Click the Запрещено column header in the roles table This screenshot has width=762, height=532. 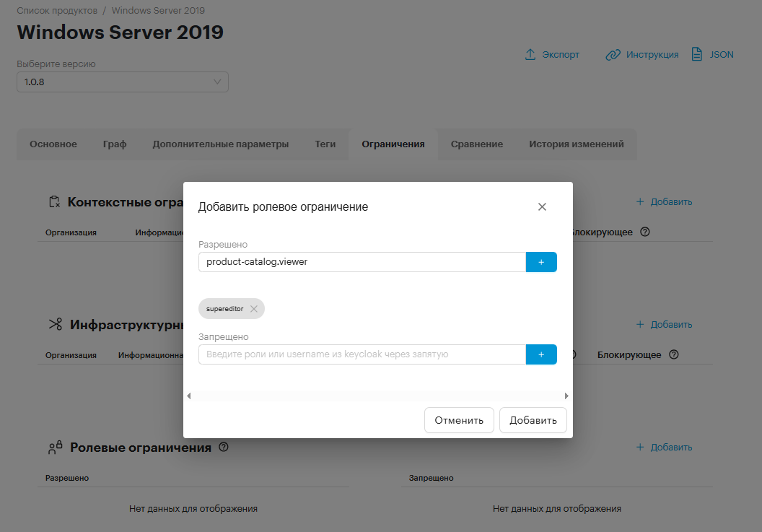click(431, 478)
